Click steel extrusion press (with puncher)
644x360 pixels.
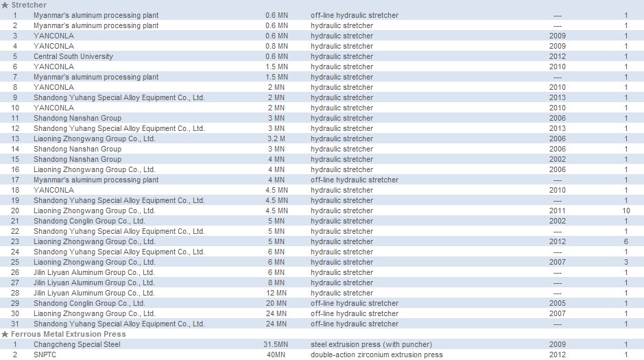(371, 344)
